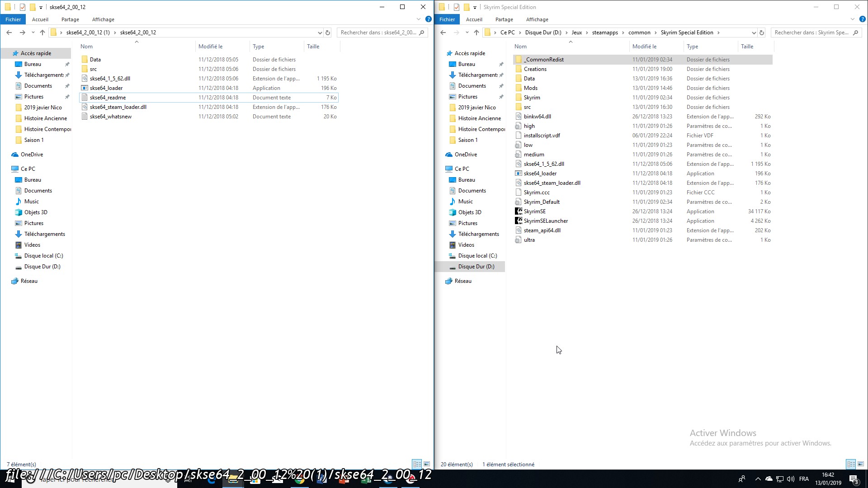Click Up-folder arrow in Skyrim Special Edition window
This screenshot has width=868, height=488.
pos(476,33)
